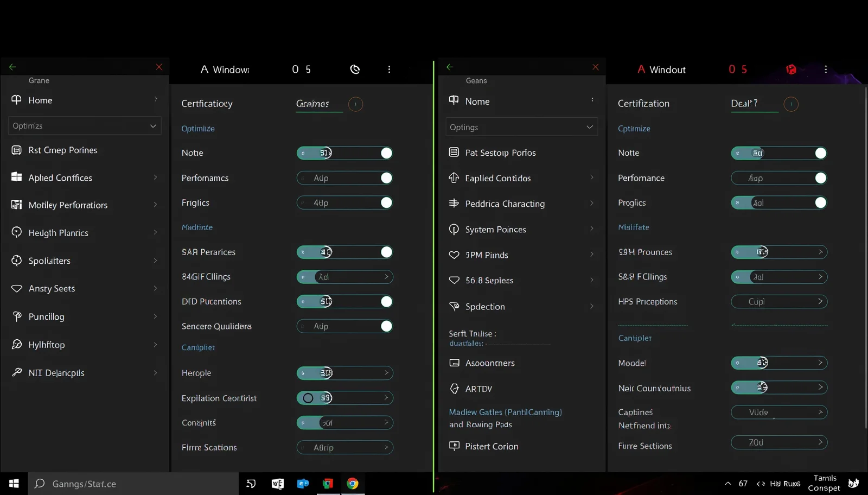
Task: Click the Optimiize section link
Action: coord(198,129)
